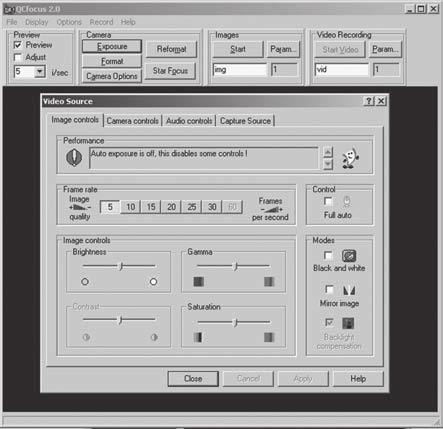Click the Camera Options button
443x429 pixels.
click(x=112, y=76)
